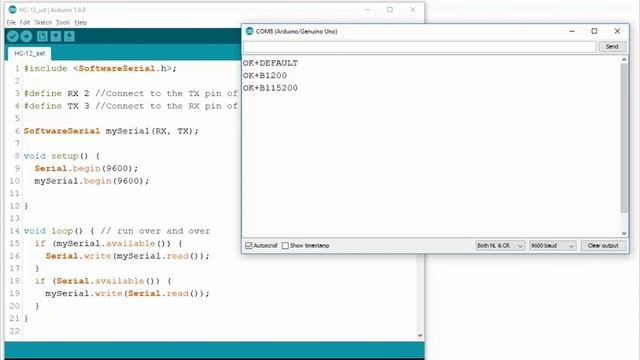The width and height of the screenshot is (640, 360).
Task: Click the OK+DEFAULT output line
Action: coord(271,63)
